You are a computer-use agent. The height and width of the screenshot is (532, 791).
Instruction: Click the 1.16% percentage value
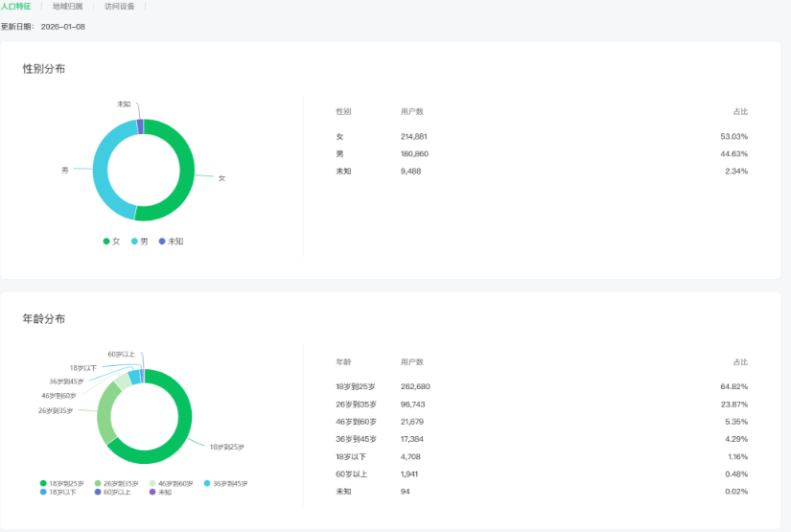[x=737, y=457]
